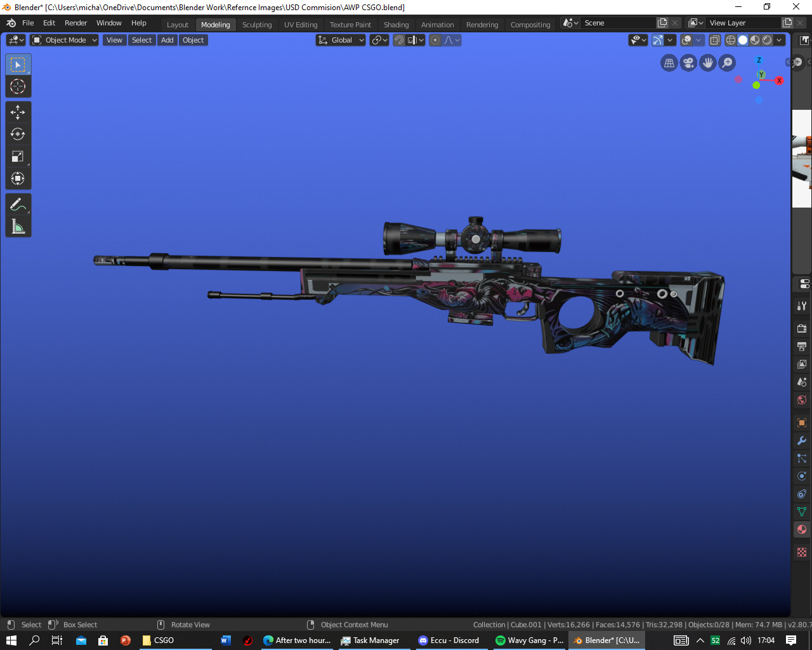Screen dimensions: 812x650
Task: Select the Scale tool
Action: point(18,156)
